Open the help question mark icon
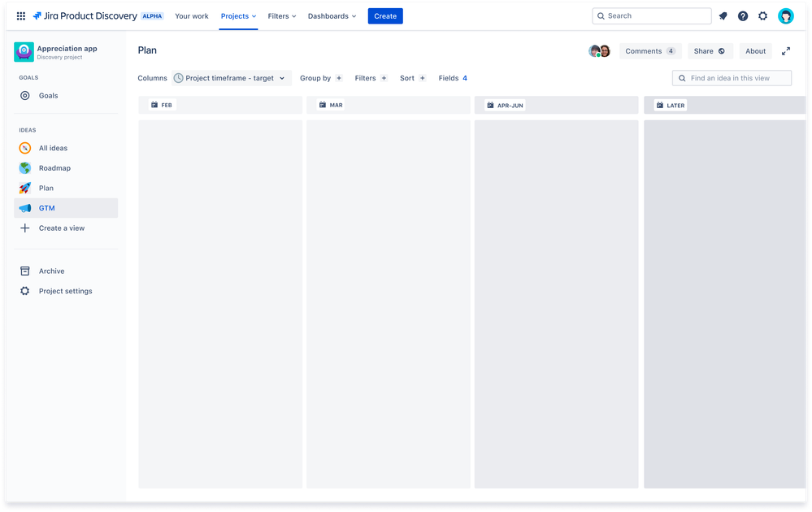 pos(743,16)
